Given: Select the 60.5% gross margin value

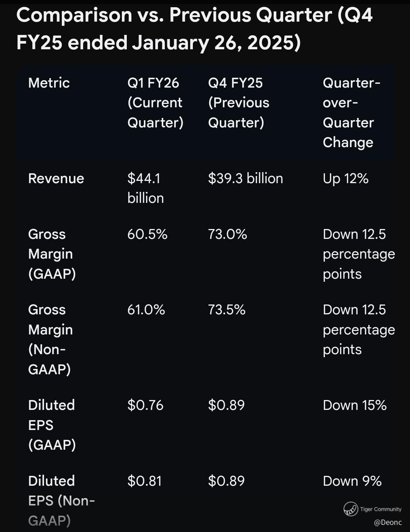Looking at the screenshot, I should point(147,234).
